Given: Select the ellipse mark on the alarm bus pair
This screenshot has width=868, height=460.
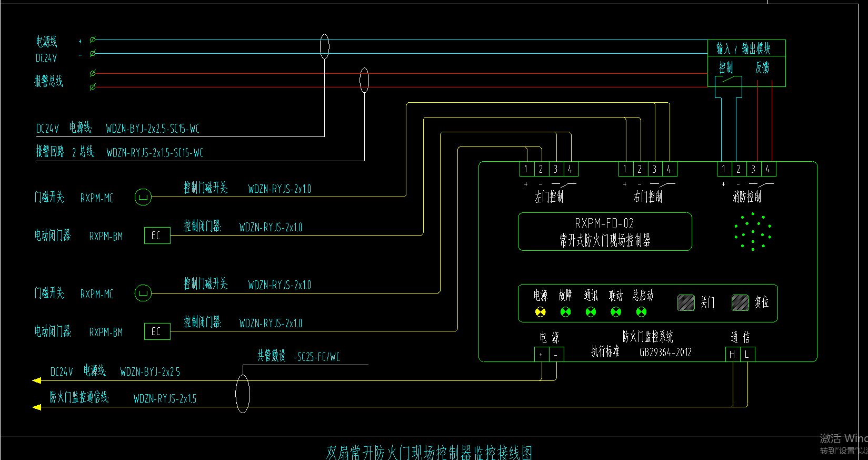Looking at the screenshot, I should 364,80.
